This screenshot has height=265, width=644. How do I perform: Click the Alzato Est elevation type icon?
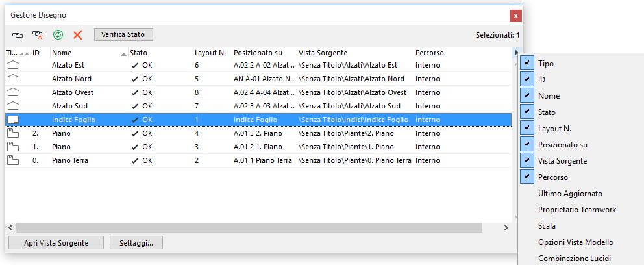pyautogui.click(x=13, y=65)
